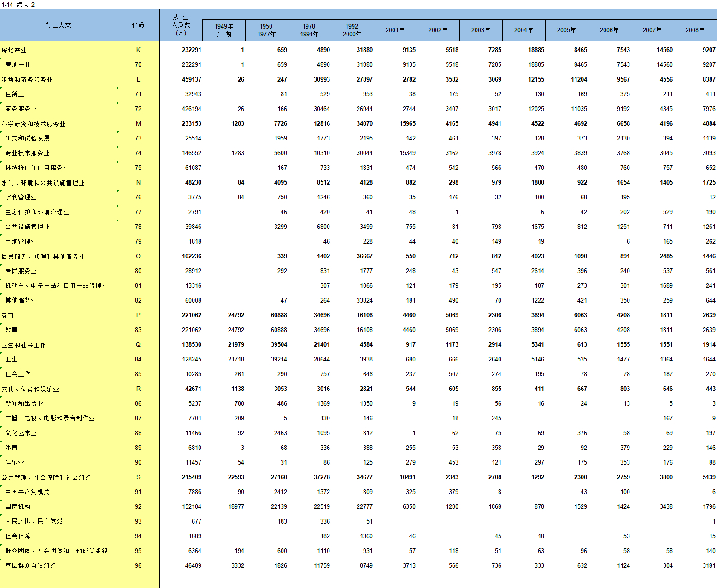Click value 15965 in 2001年 column
This screenshot has width=717, height=588.
407,123
